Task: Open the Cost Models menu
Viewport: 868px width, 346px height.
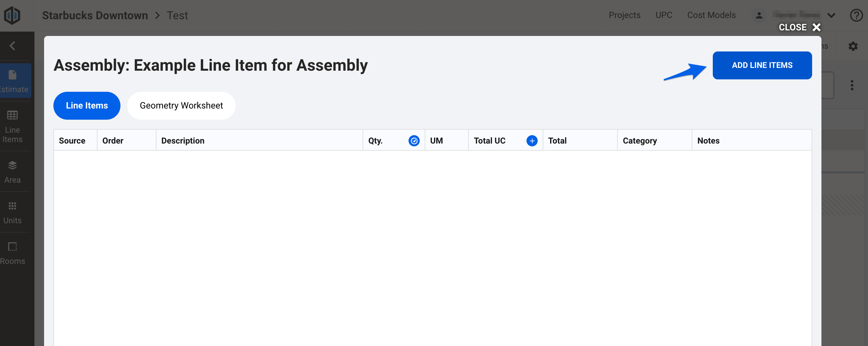Action: point(712,15)
